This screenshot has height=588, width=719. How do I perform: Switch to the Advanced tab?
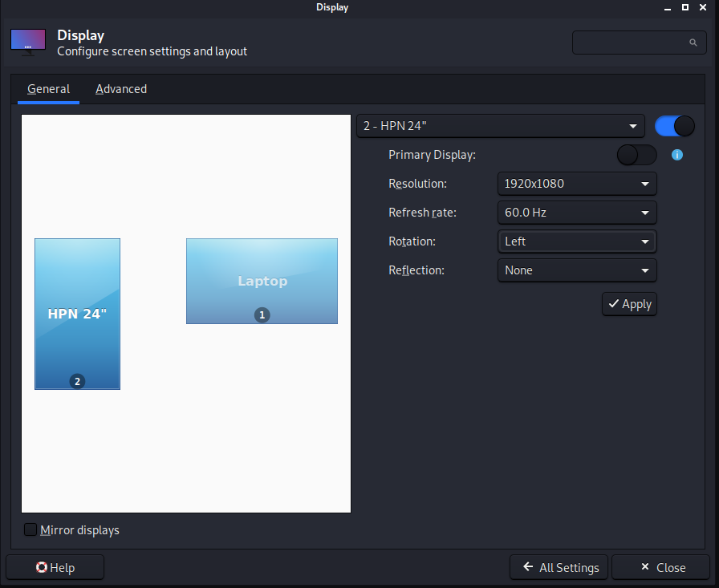[121, 89]
